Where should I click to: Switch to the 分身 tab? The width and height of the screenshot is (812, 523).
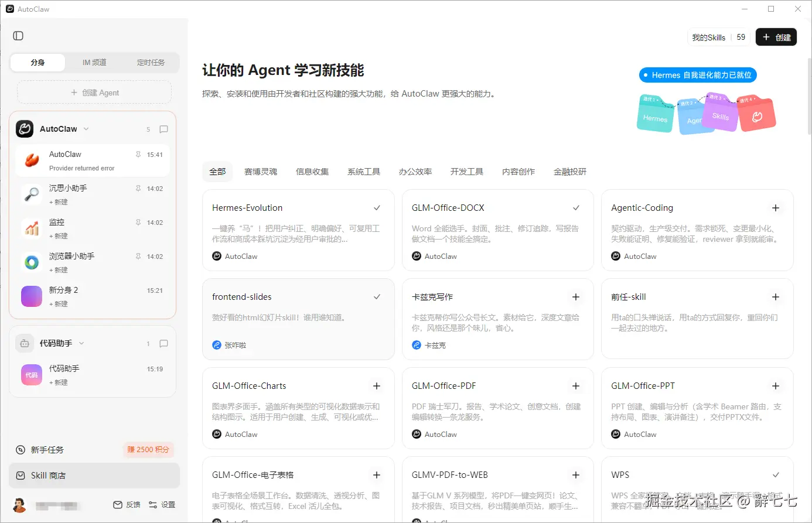tap(38, 63)
